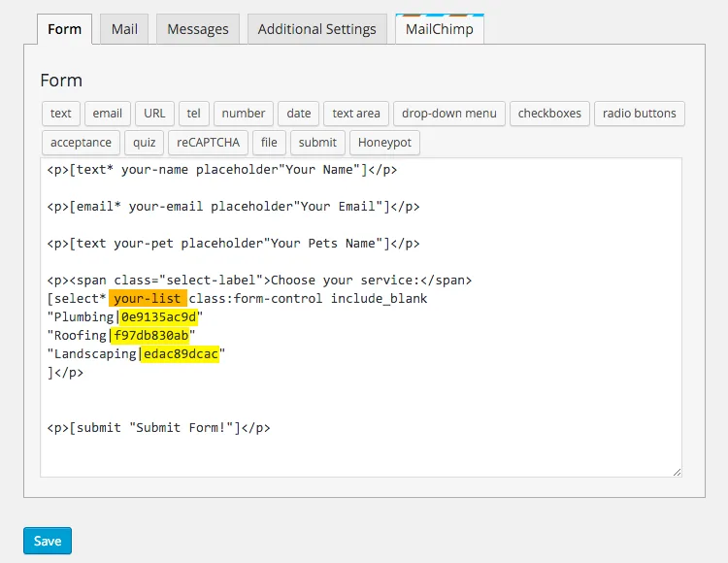Switch to the Mail tab

coord(124,29)
